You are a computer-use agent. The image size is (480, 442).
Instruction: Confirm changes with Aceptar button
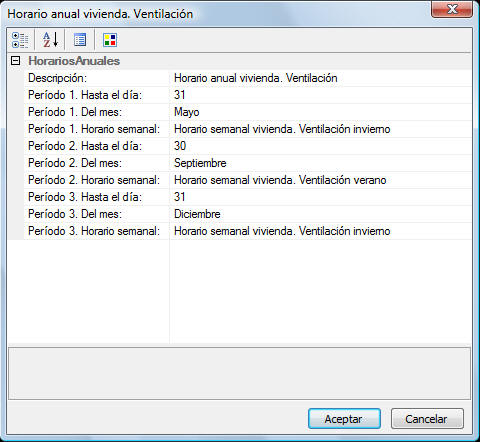(x=344, y=419)
